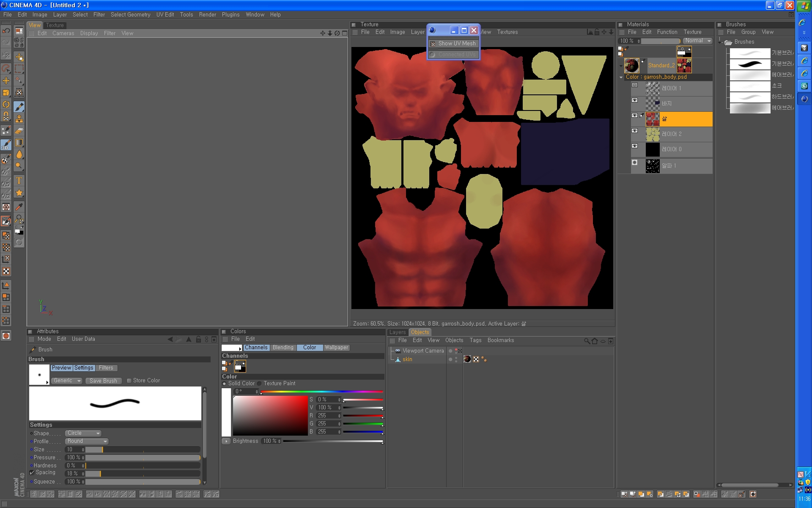Click the Attributes panel back arrow
The height and width of the screenshot is (508, 812).
[170, 339]
